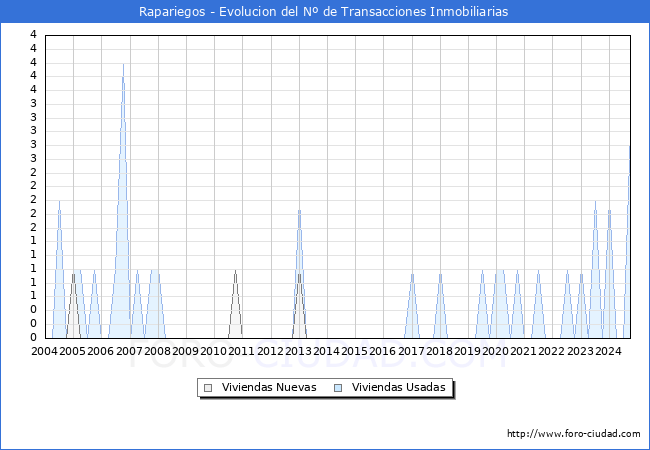Select the 2012 x-axis label
This screenshot has height=450, width=650.
[x=270, y=351]
